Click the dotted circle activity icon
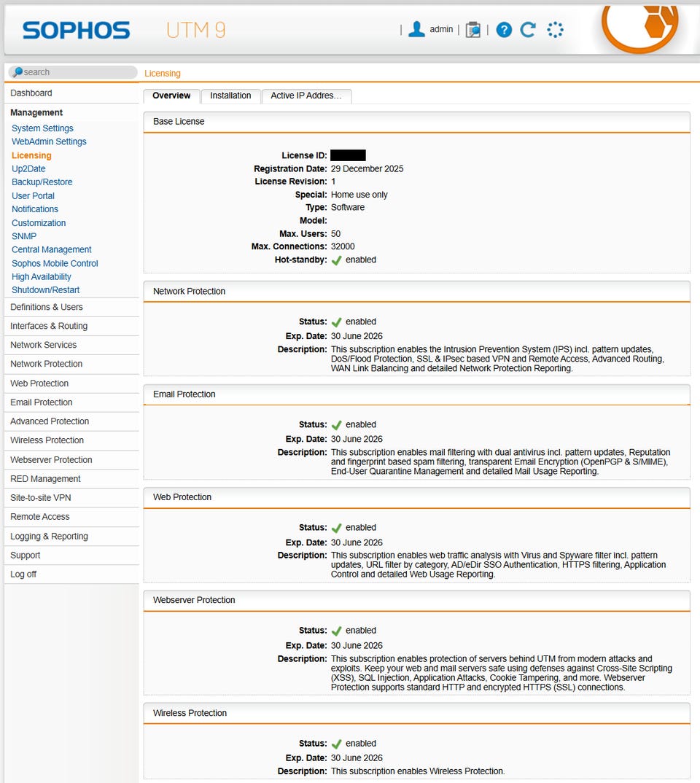Viewport: 700px width, 783px height. [x=555, y=30]
